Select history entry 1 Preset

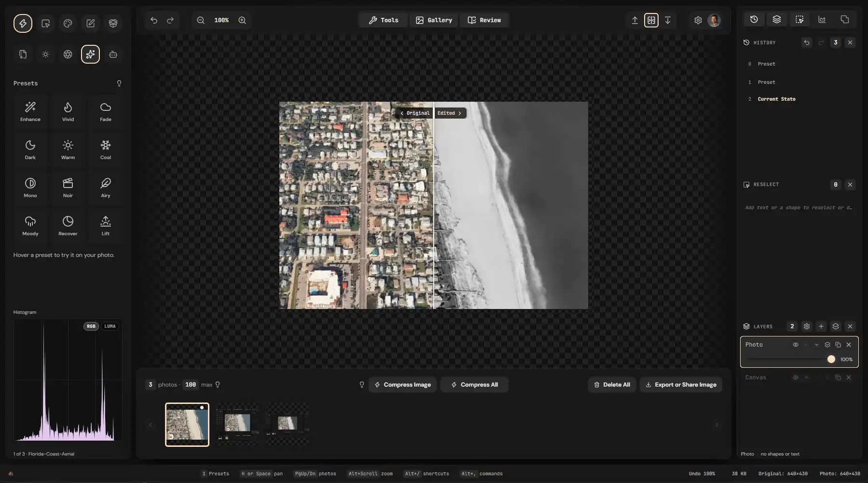(x=799, y=82)
